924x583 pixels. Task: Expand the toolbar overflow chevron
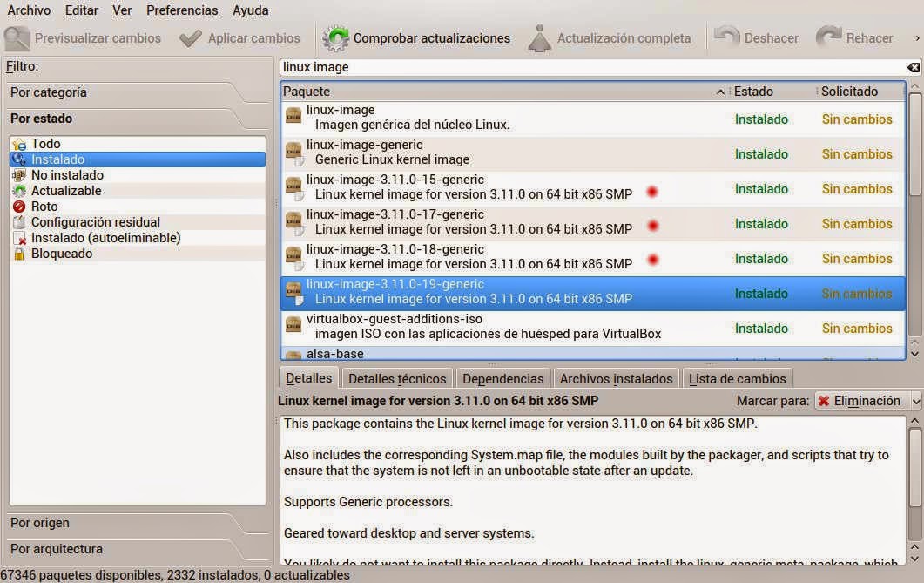click(x=917, y=38)
